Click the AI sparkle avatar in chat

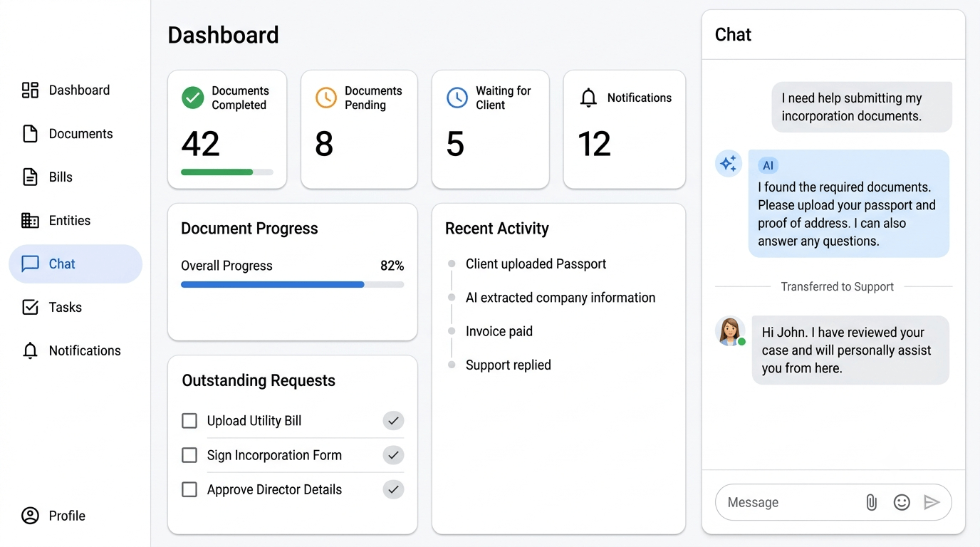pos(729,164)
